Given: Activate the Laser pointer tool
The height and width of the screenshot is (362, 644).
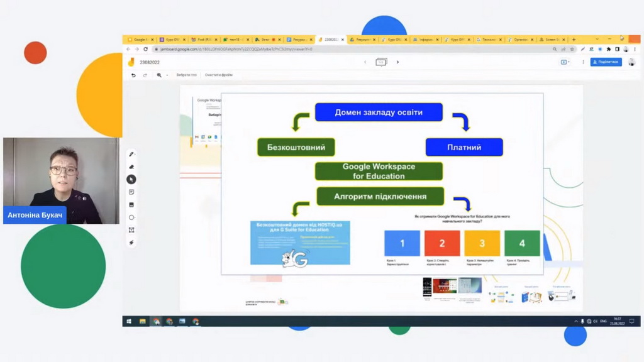Looking at the screenshot, I should click(x=131, y=243).
